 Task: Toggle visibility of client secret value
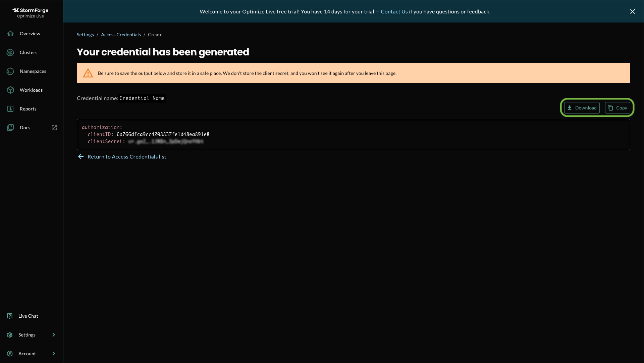pos(165,141)
